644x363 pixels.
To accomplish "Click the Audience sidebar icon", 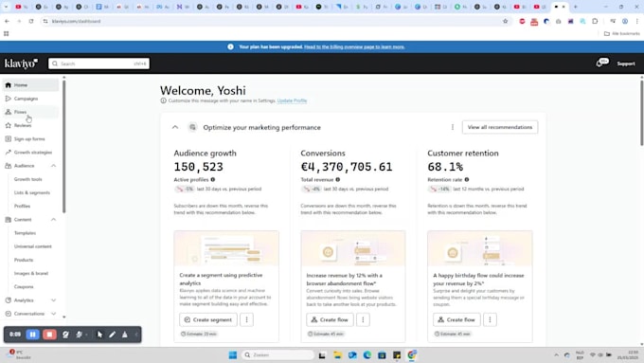I will [9, 166].
